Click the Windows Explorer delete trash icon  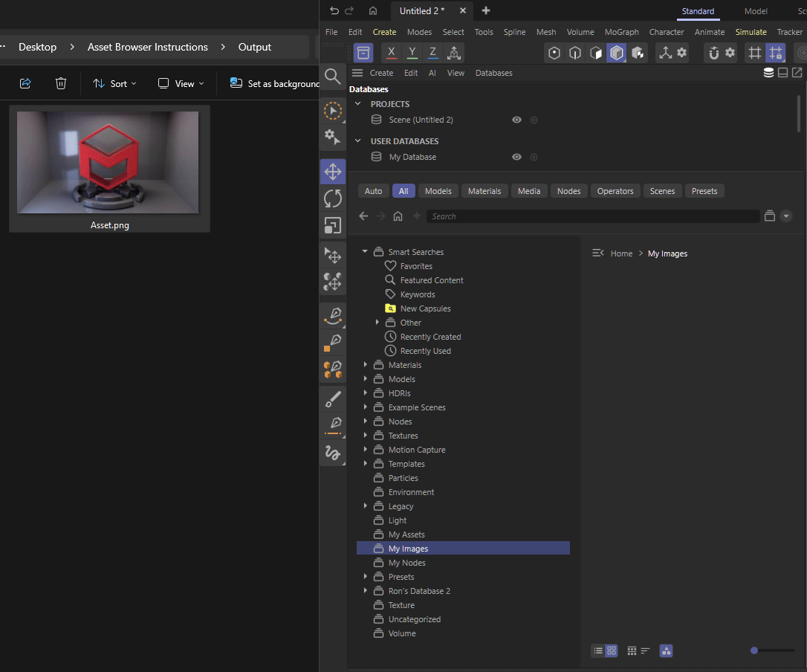pyautogui.click(x=62, y=84)
